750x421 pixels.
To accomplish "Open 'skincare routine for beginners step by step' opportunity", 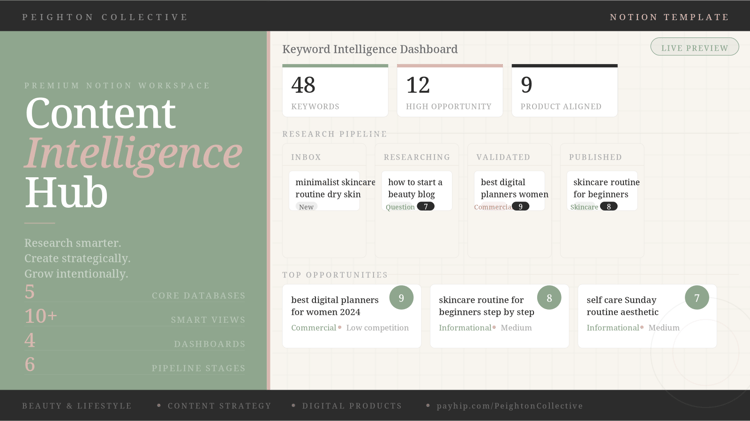I will point(499,316).
